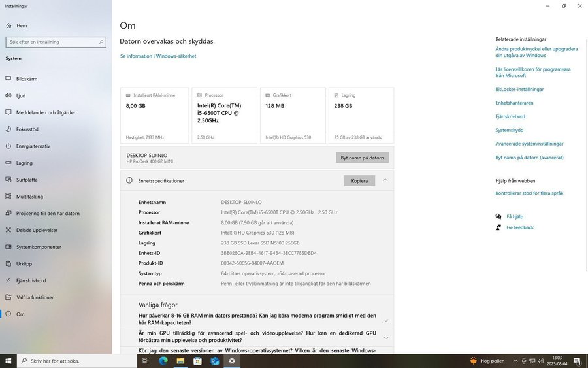
Task: Open Byt namn på datorn (avancerat) link
Action: tap(529, 158)
